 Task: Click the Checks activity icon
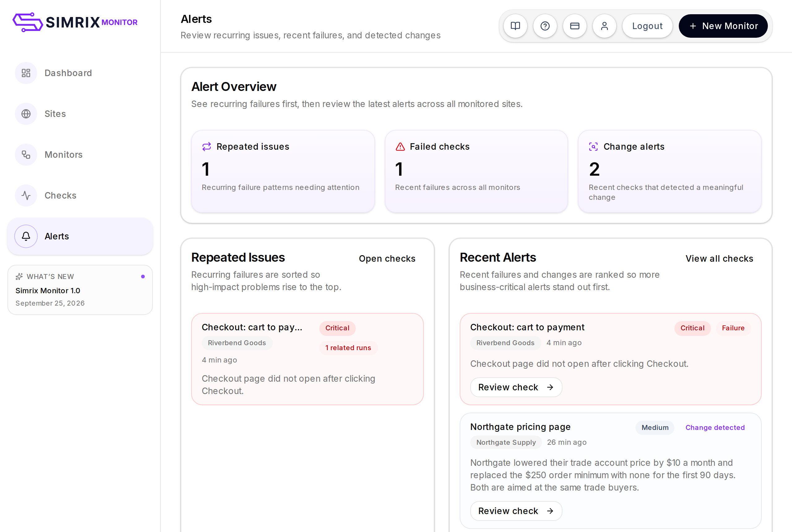(26, 195)
